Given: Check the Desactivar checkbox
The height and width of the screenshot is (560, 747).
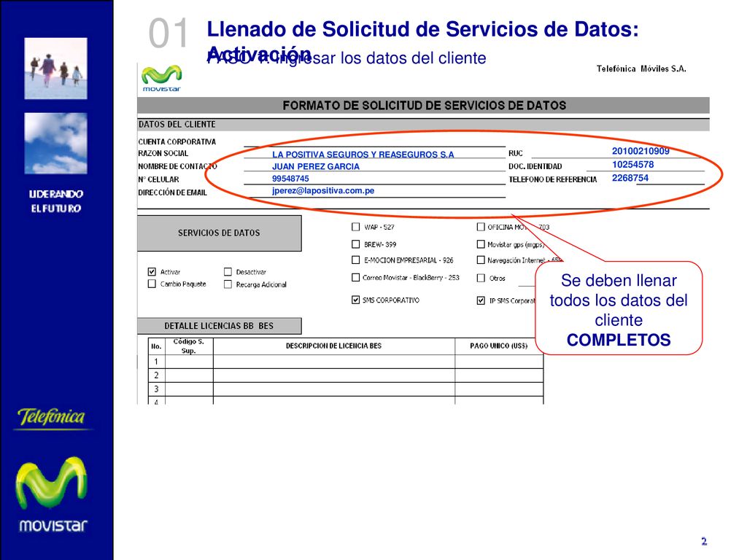Looking at the screenshot, I should (x=228, y=271).
